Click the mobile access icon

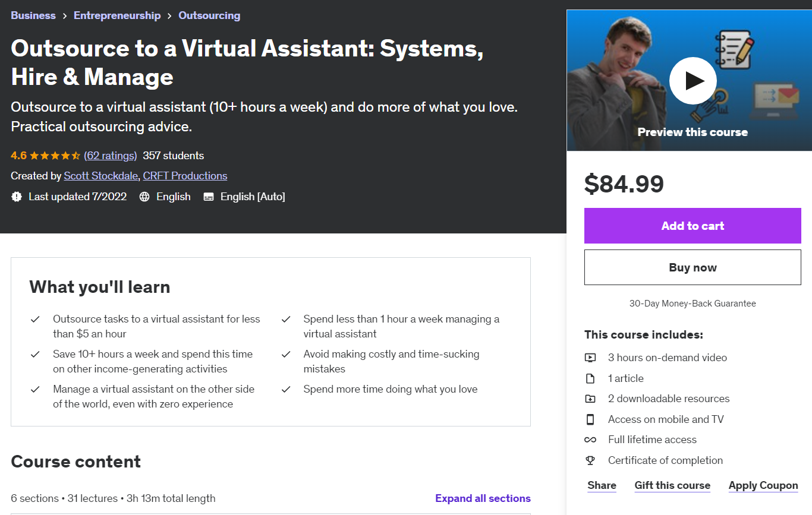pos(590,419)
